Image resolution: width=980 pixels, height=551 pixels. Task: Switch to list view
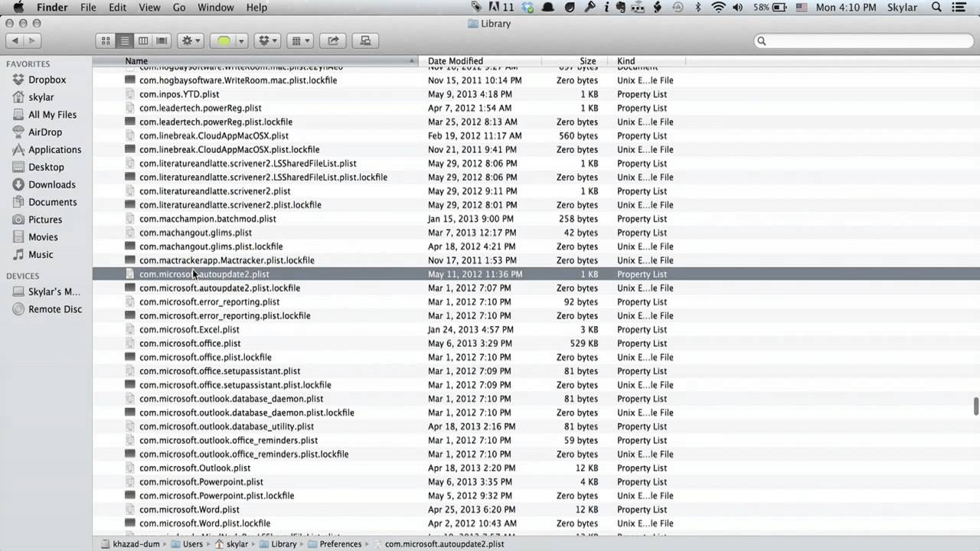click(124, 41)
